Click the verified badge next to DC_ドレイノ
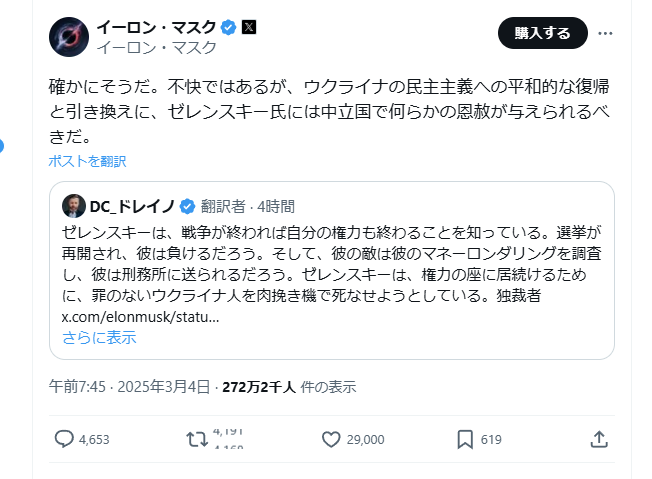Viewport: 652px width, 479px height. click(186, 207)
